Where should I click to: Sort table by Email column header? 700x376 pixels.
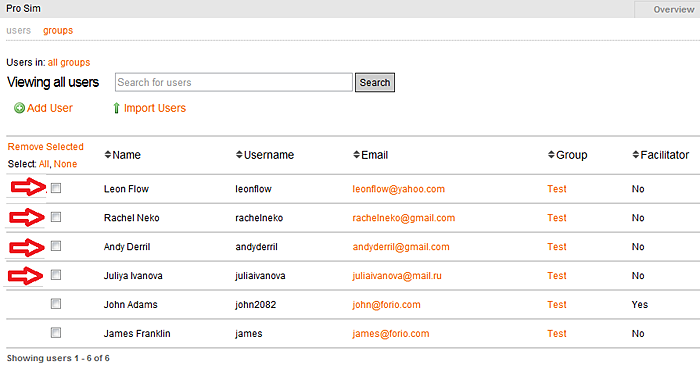(375, 155)
